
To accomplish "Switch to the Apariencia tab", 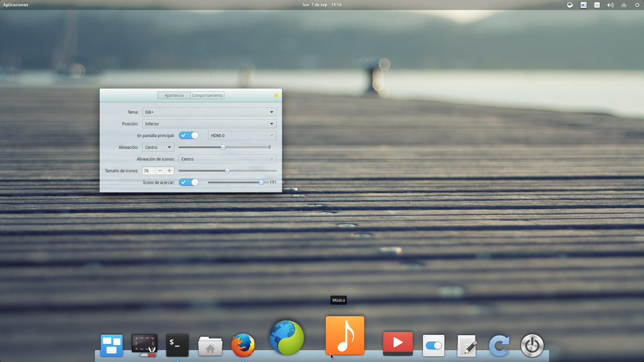I will 174,95.
